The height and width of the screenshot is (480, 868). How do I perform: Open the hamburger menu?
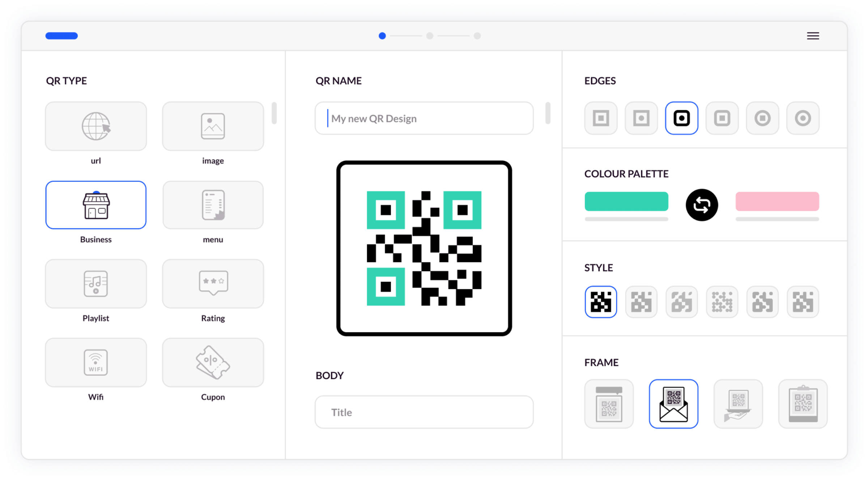pyautogui.click(x=813, y=36)
